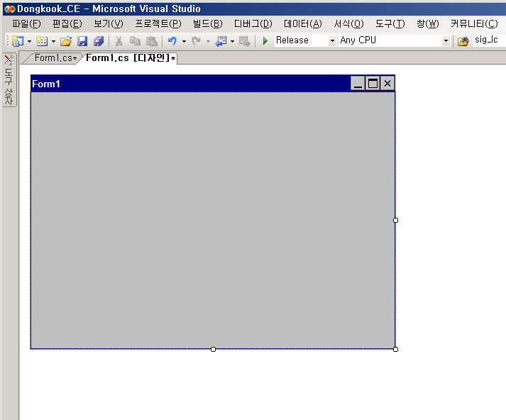Open the 파일(F) menu
The height and width of the screenshot is (420, 506).
pyautogui.click(x=26, y=24)
